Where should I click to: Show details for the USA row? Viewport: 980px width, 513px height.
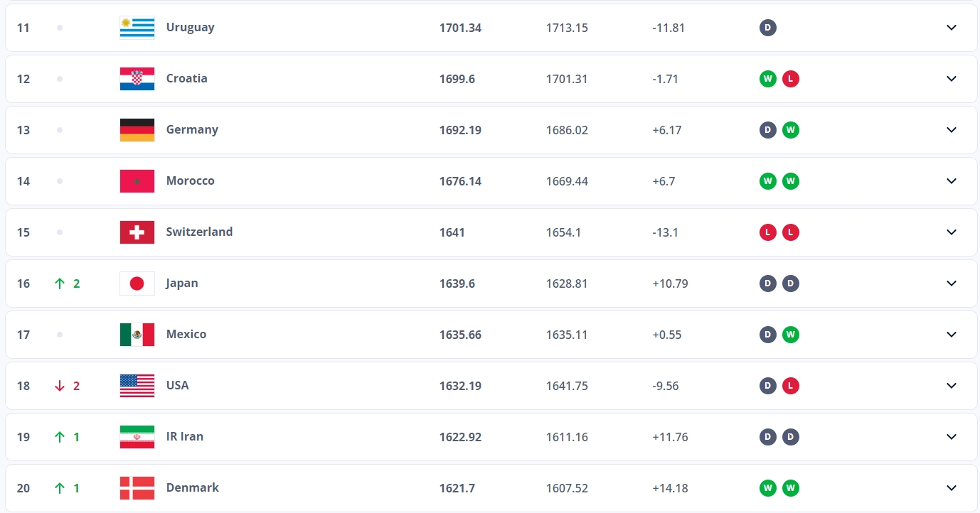tap(952, 386)
